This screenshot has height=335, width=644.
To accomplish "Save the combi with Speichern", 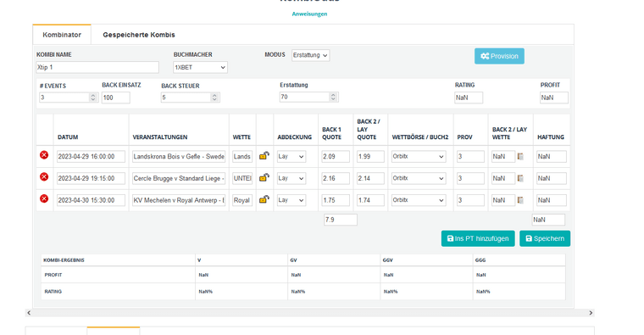I will click(545, 238).
